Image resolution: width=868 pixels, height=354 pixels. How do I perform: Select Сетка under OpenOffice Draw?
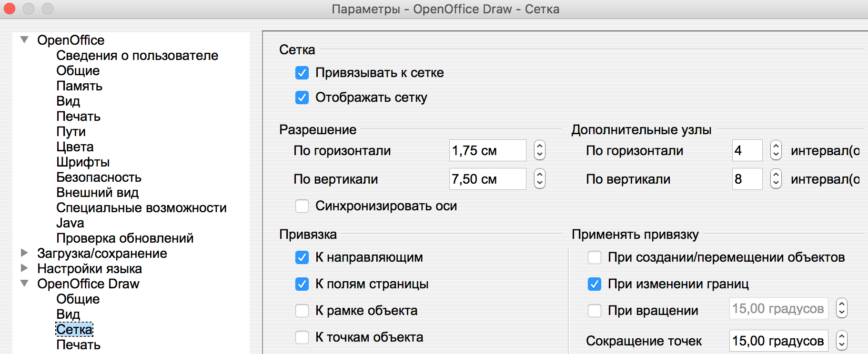74,329
